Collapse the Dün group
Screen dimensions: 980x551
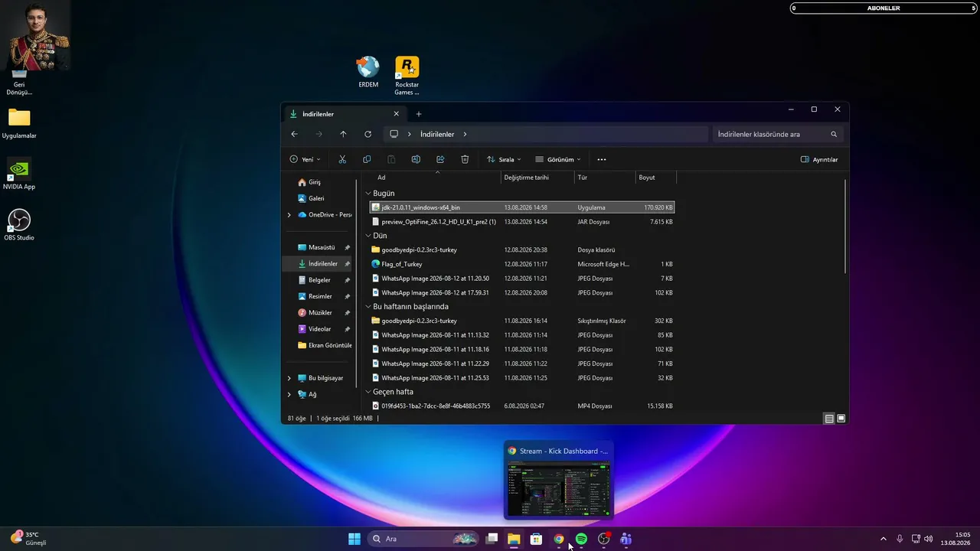click(x=368, y=236)
